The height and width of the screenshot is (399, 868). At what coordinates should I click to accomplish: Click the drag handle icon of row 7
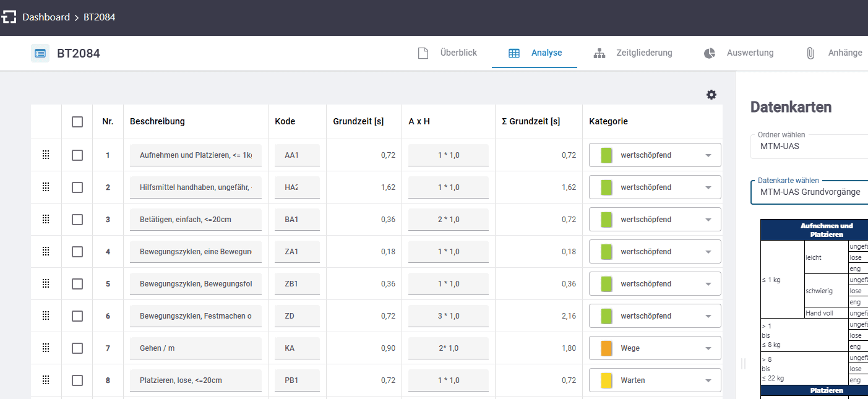coord(46,348)
